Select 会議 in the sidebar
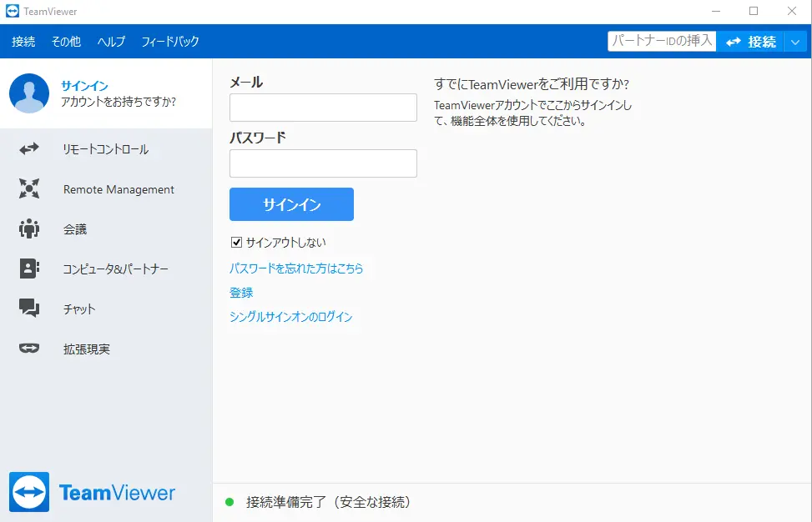The image size is (812, 522). [x=106, y=229]
